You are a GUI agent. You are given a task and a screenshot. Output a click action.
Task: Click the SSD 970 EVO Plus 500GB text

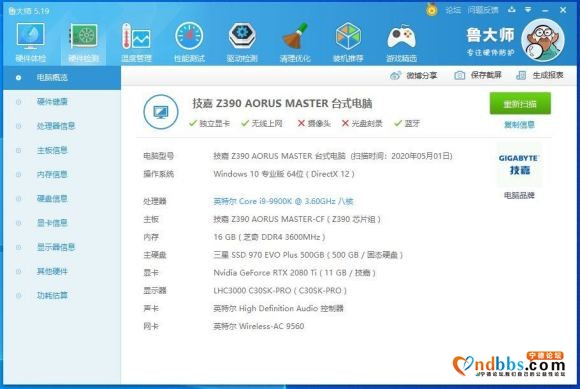pyautogui.click(x=308, y=255)
